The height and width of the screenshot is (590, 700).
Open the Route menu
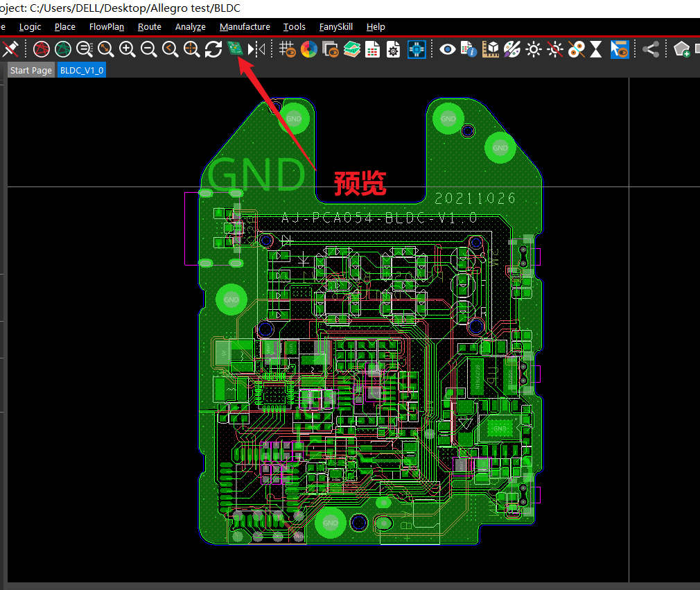click(149, 27)
